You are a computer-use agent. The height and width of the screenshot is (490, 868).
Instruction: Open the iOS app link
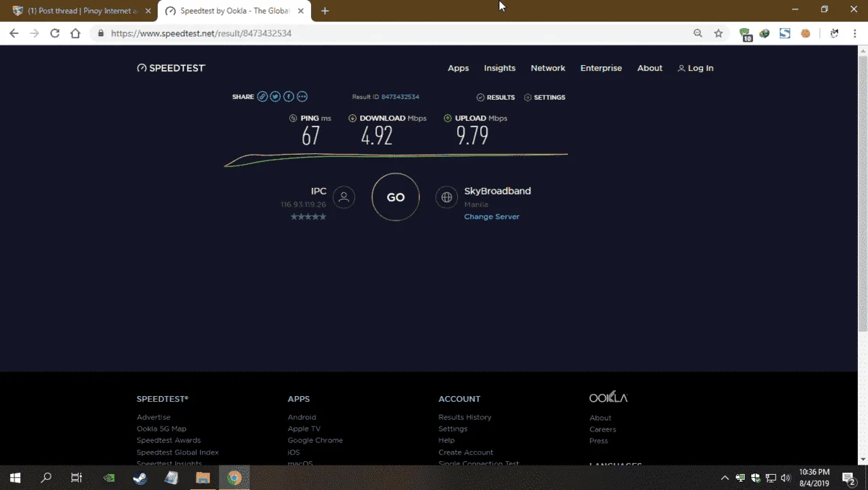point(294,452)
